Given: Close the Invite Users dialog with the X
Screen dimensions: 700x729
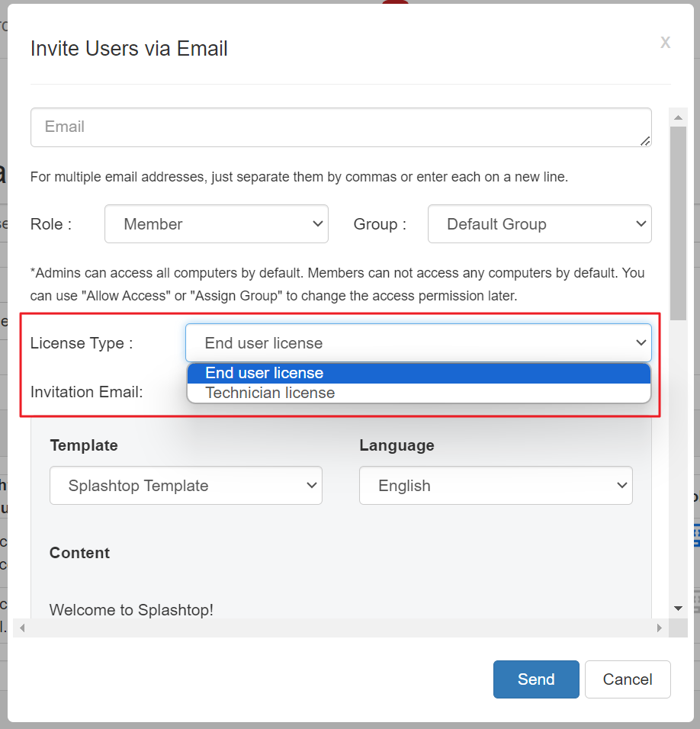Looking at the screenshot, I should tap(665, 42).
